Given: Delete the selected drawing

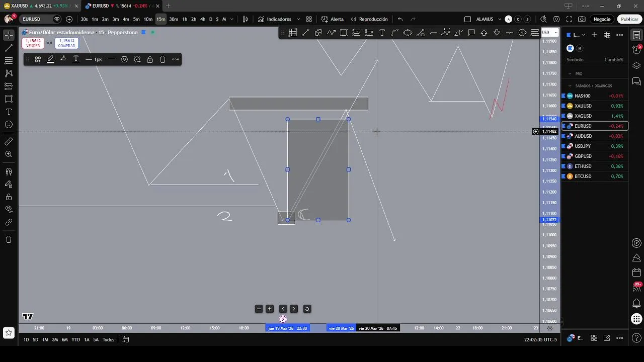Looking at the screenshot, I should coord(163,59).
